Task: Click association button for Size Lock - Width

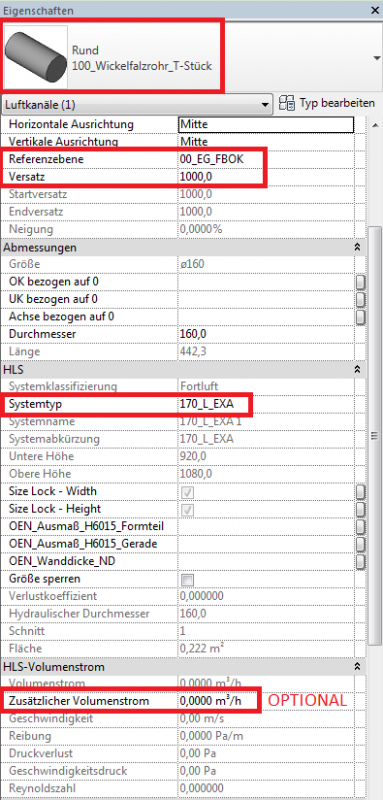Action: click(361, 492)
